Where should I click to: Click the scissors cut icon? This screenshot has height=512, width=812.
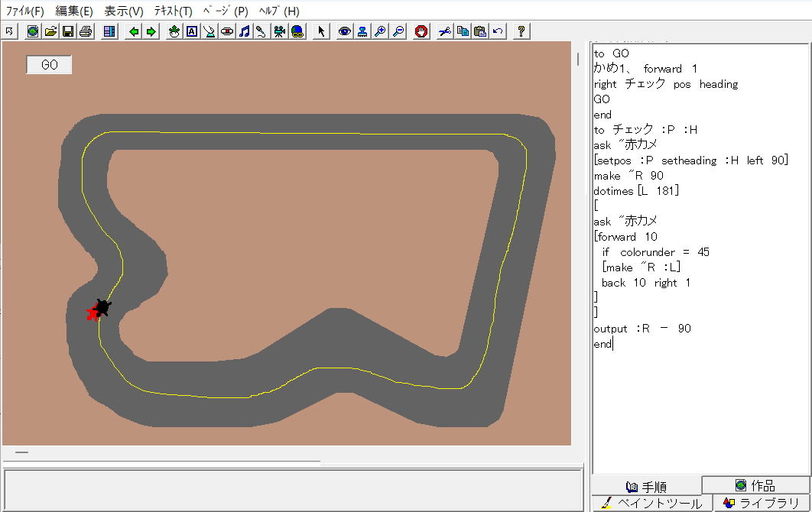point(445,31)
